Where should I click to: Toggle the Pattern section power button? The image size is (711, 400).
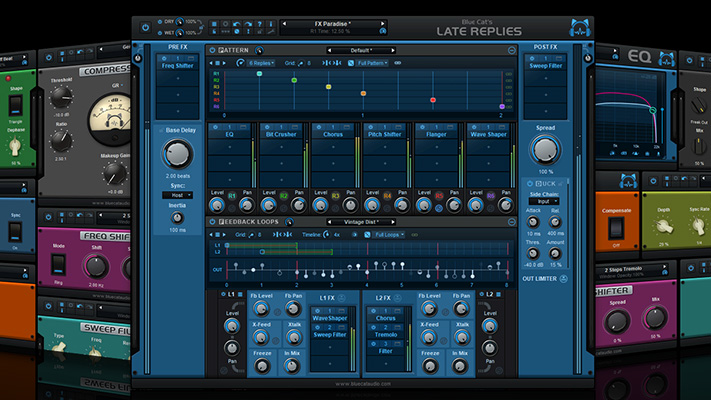(x=210, y=50)
